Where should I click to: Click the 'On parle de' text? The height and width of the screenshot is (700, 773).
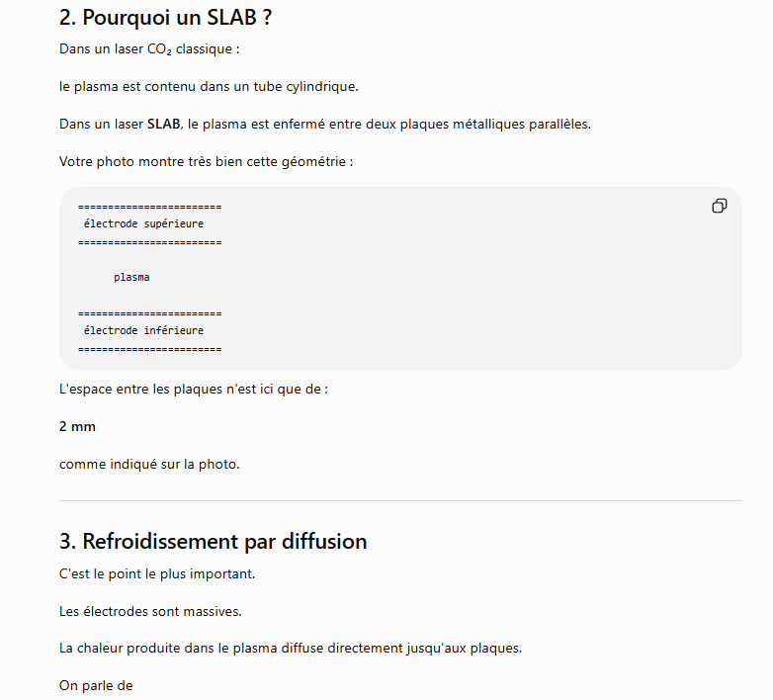(x=96, y=686)
